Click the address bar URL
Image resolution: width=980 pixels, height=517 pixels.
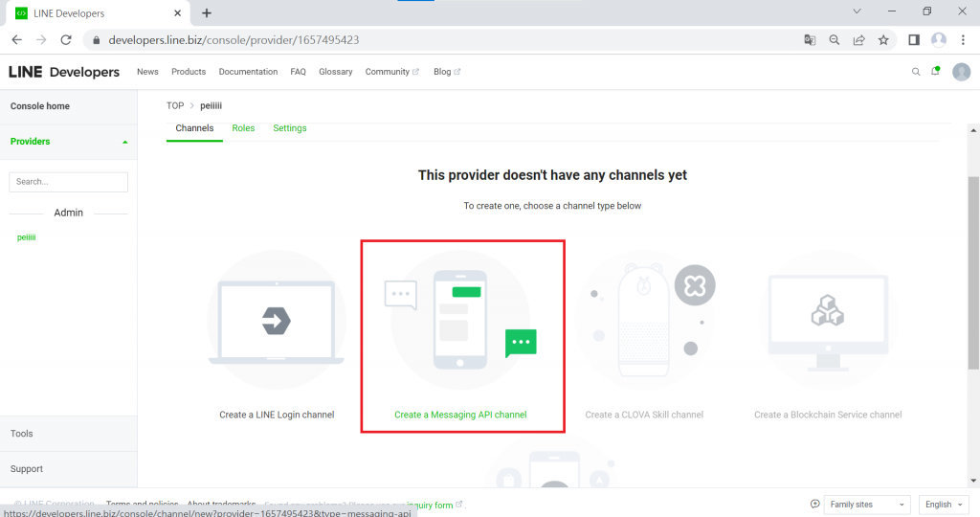pyautogui.click(x=234, y=40)
